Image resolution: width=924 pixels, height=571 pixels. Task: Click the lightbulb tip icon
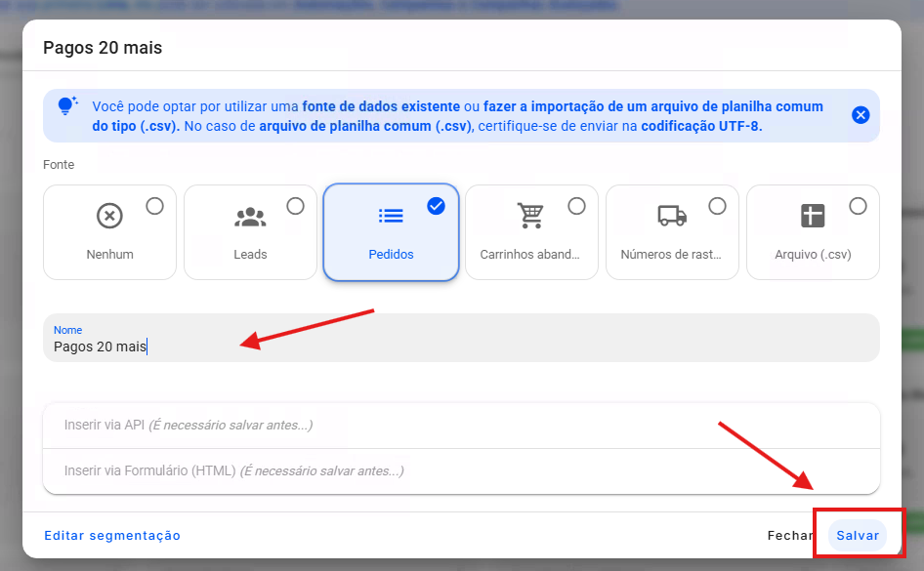67,106
